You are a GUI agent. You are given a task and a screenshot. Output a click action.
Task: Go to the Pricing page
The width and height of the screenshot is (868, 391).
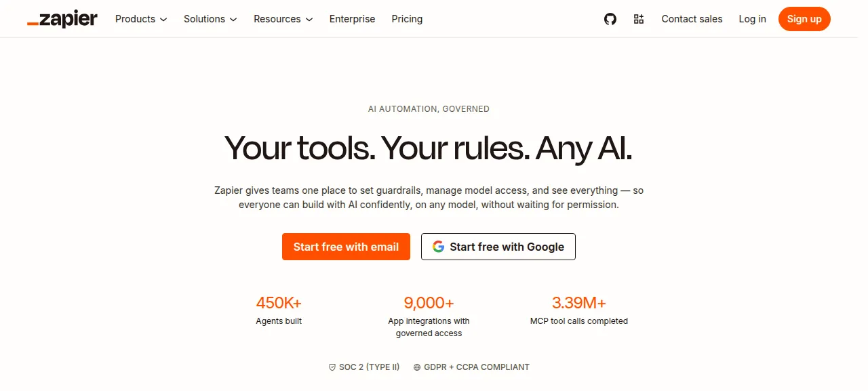click(407, 19)
